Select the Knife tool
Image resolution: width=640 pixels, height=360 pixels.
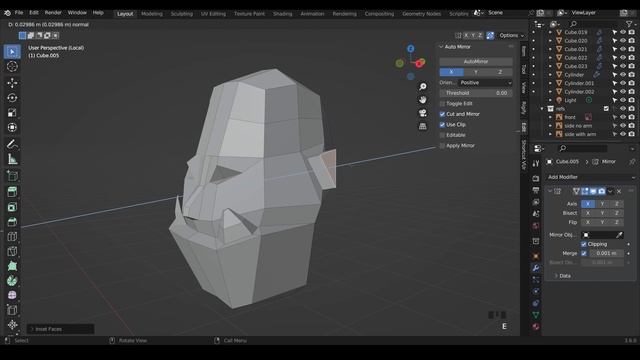point(12,251)
